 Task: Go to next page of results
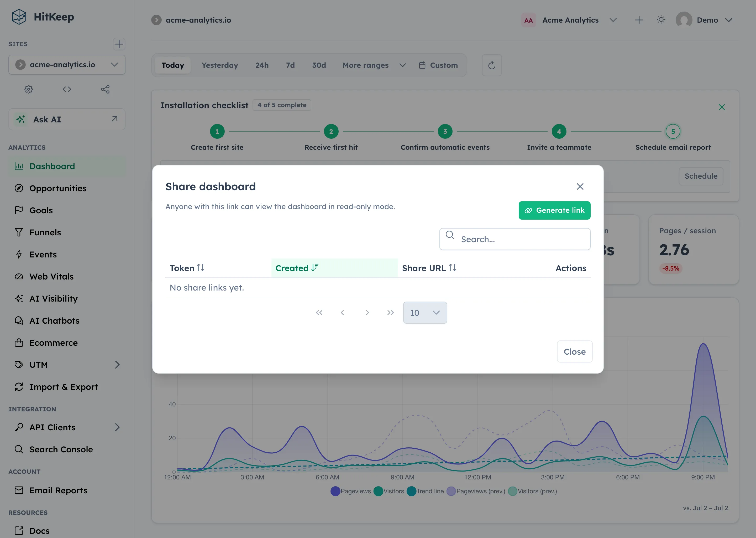(367, 313)
